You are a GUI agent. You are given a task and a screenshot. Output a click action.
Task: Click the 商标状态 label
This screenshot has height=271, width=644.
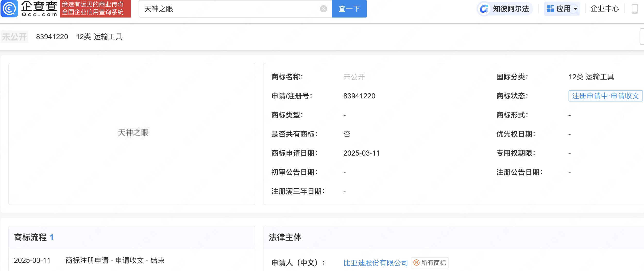(512, 96)
